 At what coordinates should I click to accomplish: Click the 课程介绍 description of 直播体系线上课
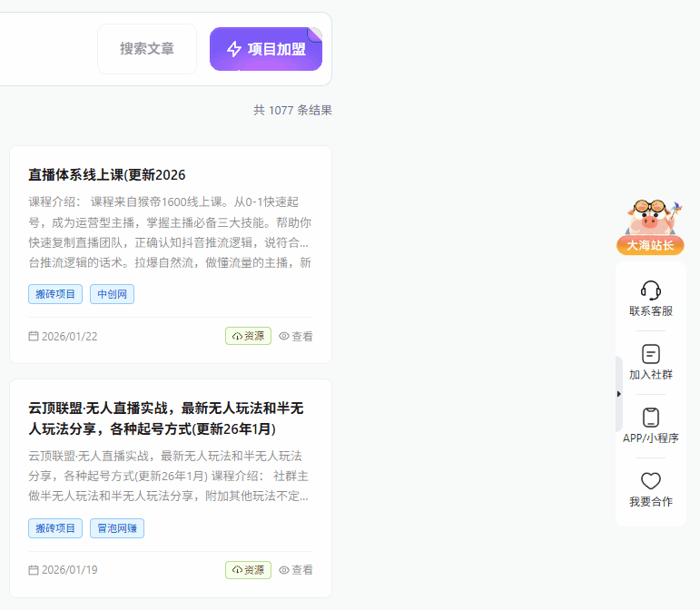(x=170, y=232)
